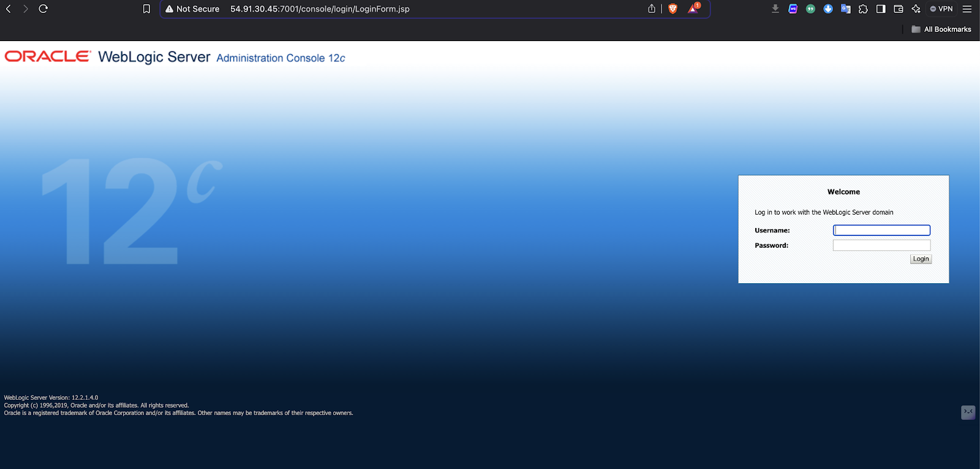
Task: Open the share icon in address bar
Action: click(652, 9)
